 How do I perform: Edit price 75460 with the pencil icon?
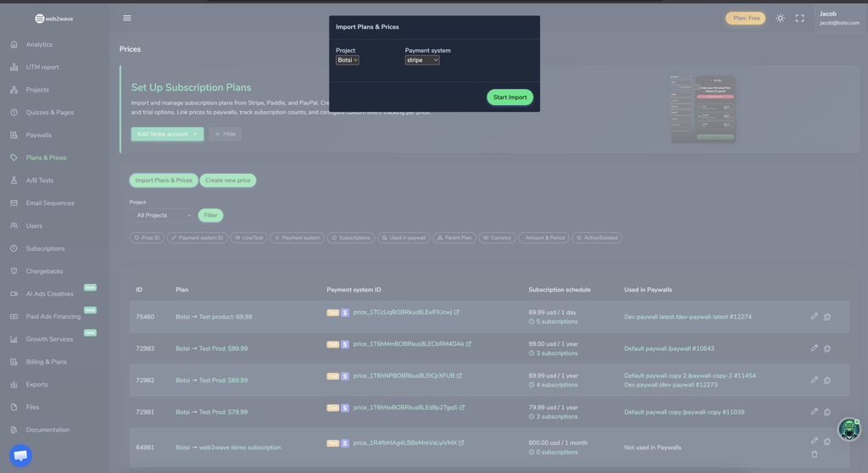pos(815,316)
